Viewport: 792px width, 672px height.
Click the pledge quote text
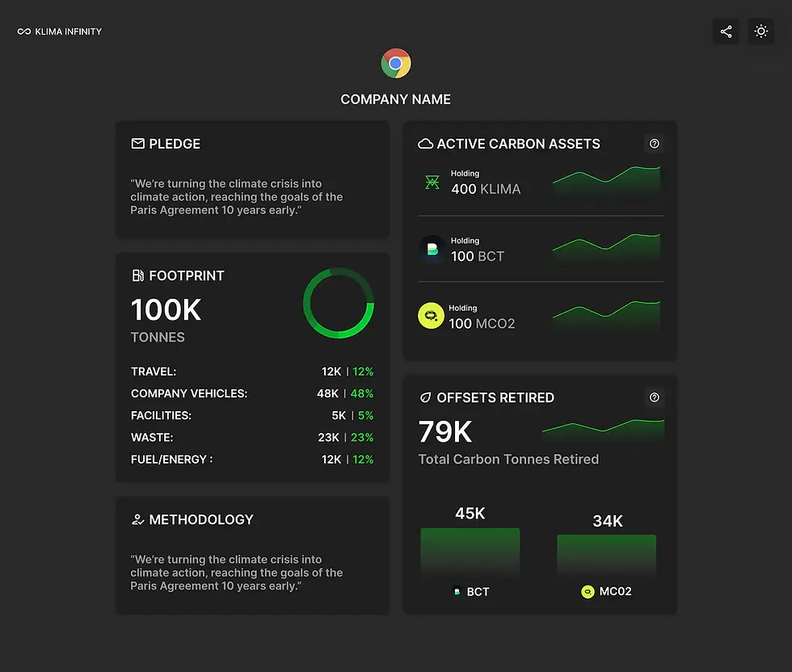[x=236, y=197]
